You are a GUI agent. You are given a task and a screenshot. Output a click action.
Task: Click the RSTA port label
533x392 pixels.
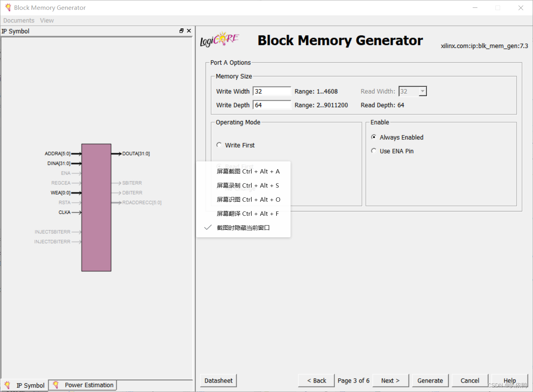65,202
